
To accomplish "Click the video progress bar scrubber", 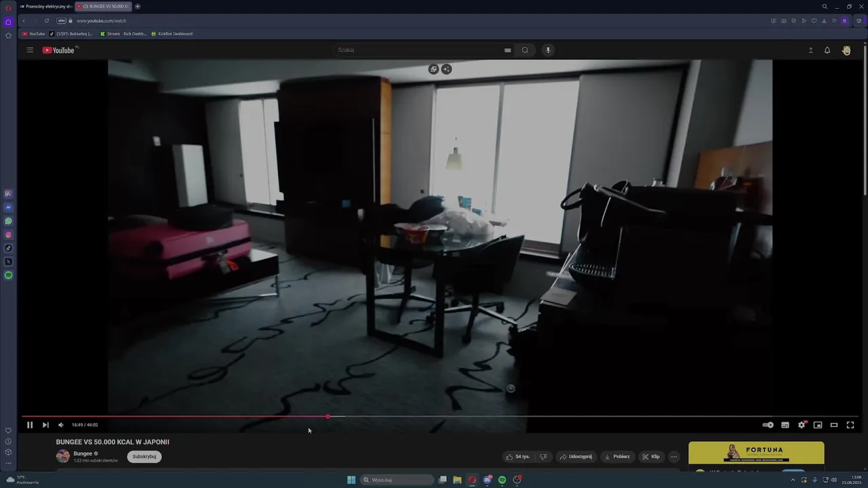I will click(328, 416).
